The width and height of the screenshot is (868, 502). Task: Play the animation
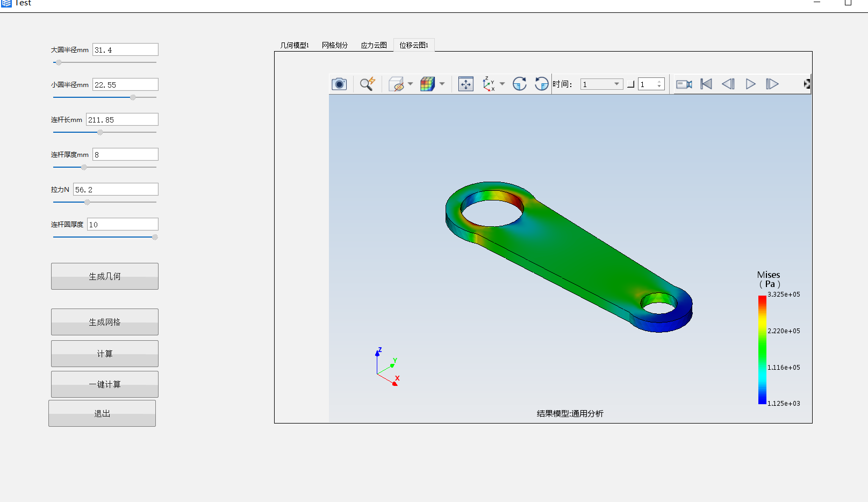[750, 84]
